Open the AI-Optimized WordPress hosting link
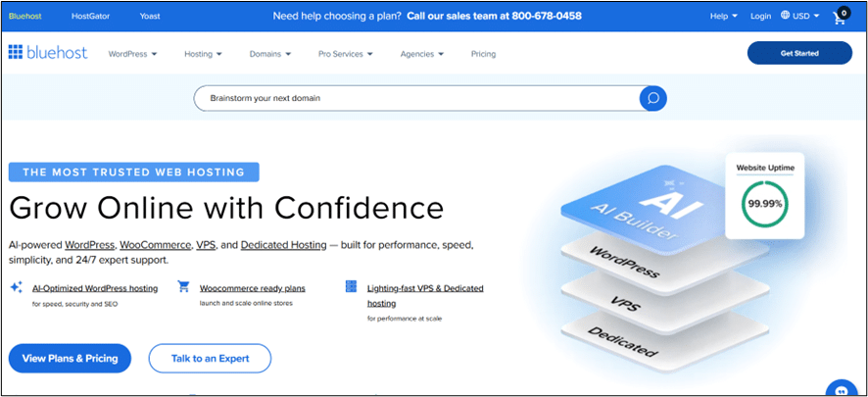 click(x=95, y=288)
